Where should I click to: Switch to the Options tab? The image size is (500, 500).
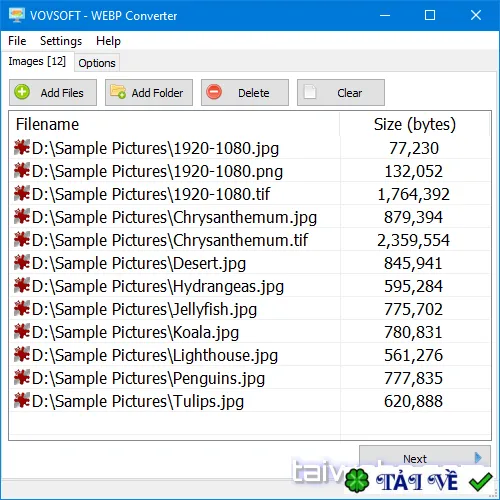[97, 63]
